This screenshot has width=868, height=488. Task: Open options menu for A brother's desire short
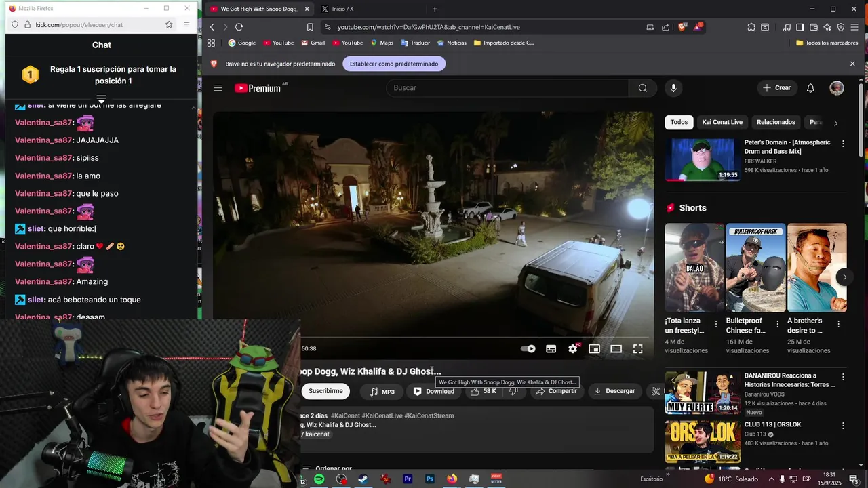[x=838, y=324]
